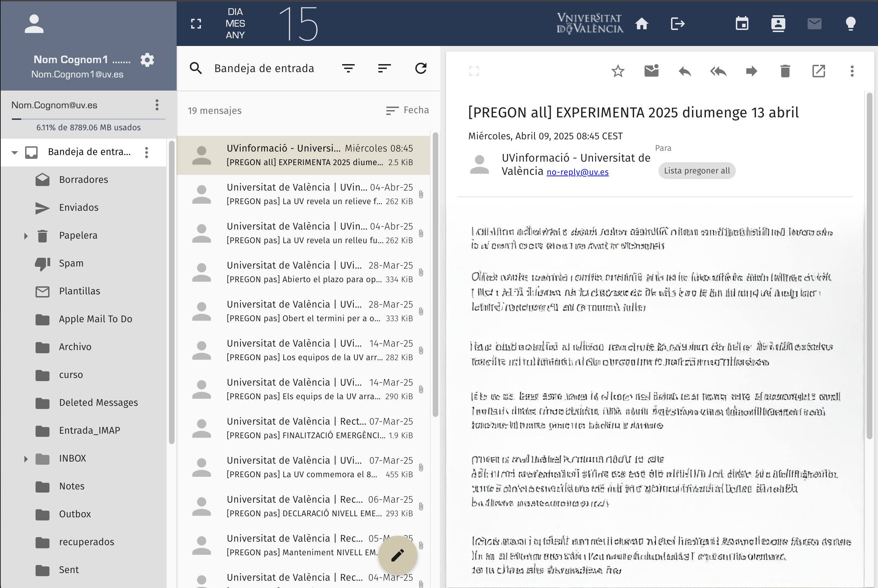The width and height of the screenshot is (878, 588).
Task: Open Enviados folder
Action: [x=83, y=208]
